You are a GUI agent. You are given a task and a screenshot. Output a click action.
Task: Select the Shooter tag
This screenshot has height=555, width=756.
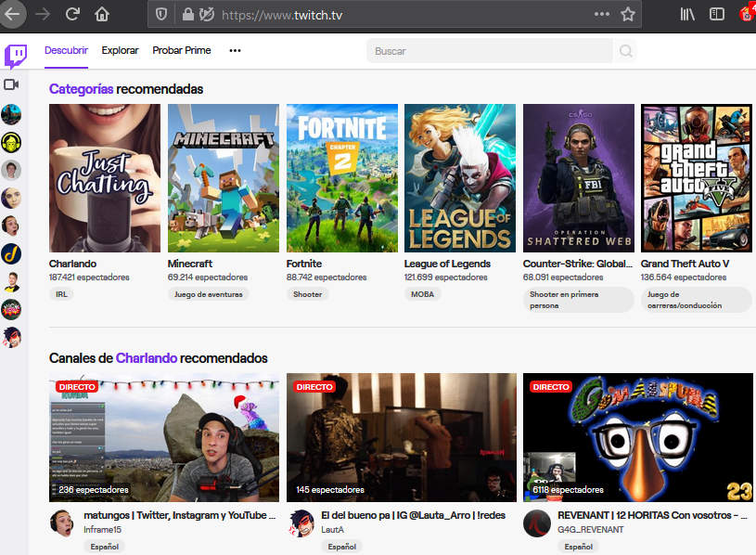pos(308,294)
